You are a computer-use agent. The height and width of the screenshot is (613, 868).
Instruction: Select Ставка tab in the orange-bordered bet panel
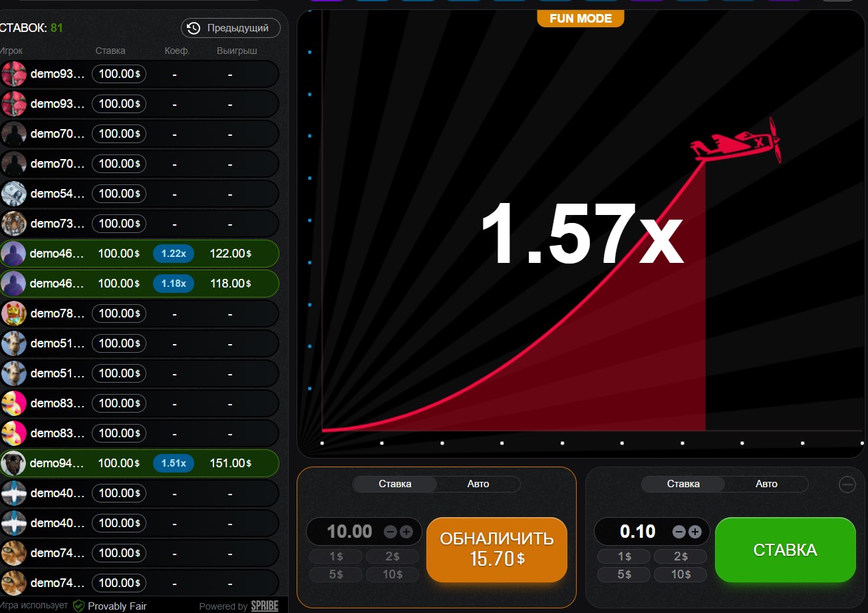[395, 484]
